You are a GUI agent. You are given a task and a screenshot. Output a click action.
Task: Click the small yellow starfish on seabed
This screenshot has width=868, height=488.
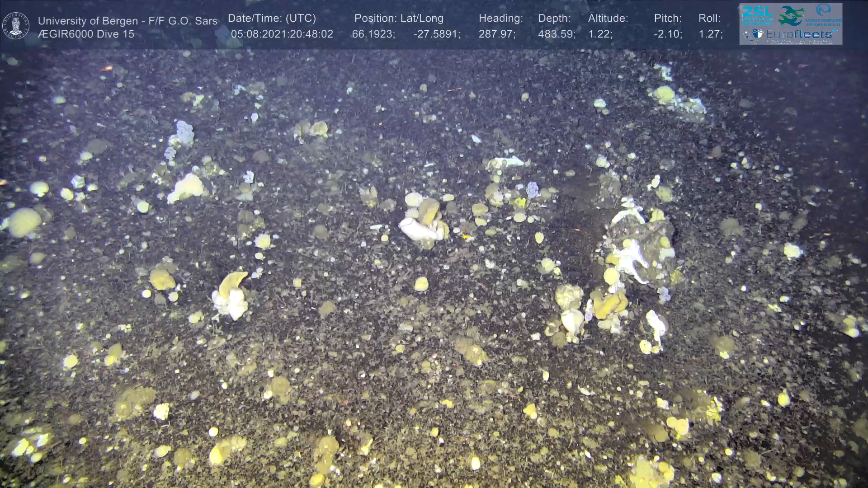[x=464, y=236]
